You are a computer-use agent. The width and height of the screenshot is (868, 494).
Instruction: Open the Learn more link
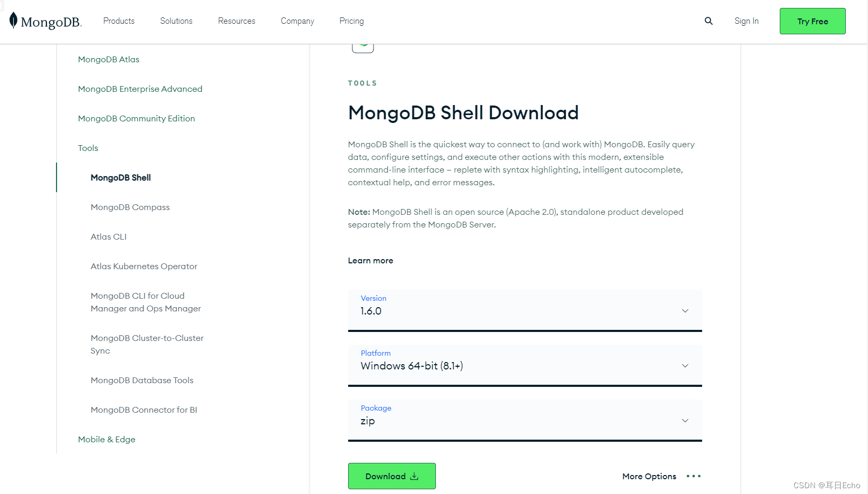[x=370, y=260]
